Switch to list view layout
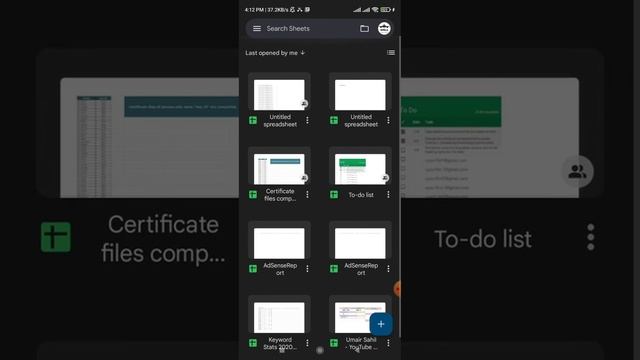 [391, 53]
